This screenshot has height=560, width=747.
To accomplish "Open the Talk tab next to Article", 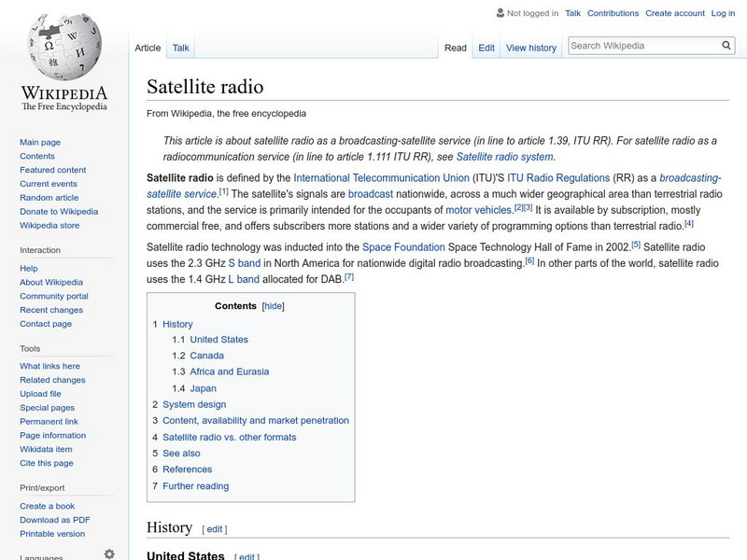I will coord(180,48).
